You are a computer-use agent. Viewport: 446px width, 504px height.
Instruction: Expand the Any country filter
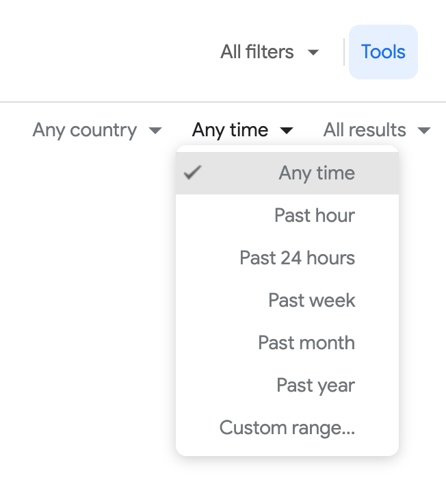pos(97,130)
